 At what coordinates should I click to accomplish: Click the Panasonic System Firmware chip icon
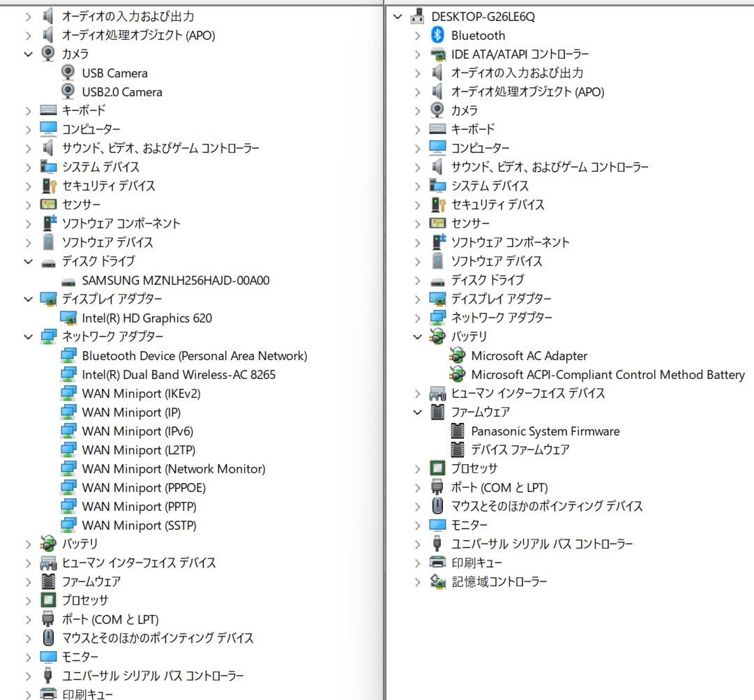coord(458,431)
